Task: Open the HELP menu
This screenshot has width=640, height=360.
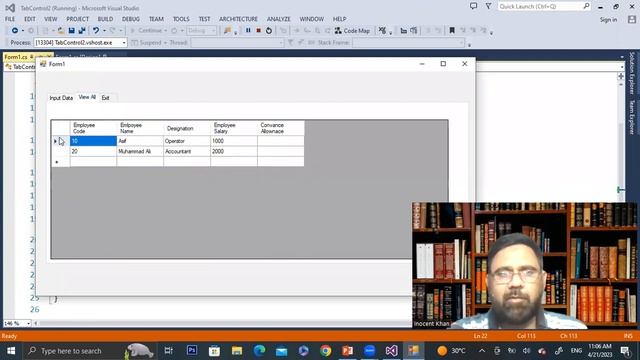Action: coord(340,19)
